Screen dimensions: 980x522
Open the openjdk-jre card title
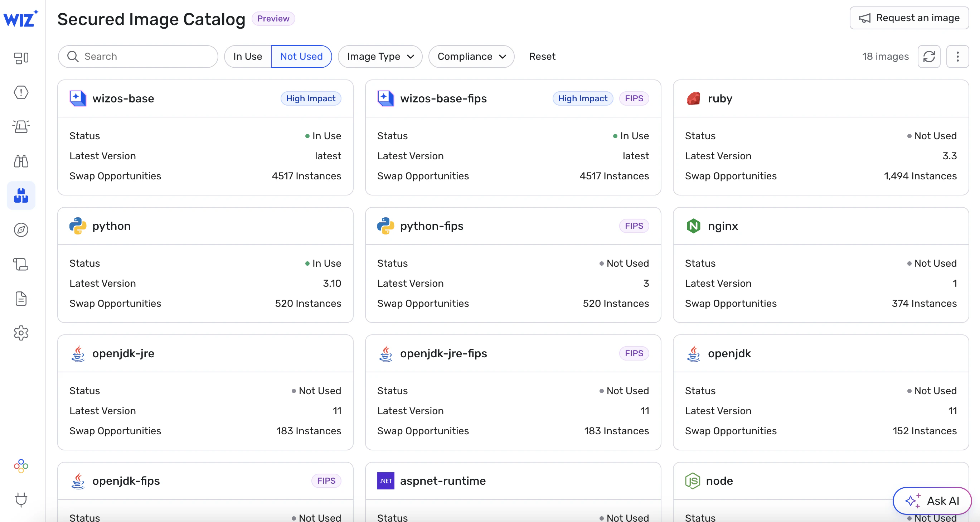click(123, 353)
